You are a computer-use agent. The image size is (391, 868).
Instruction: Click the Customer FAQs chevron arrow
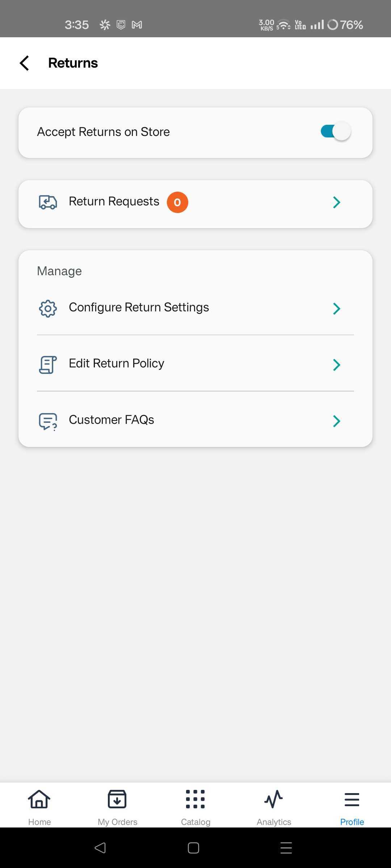pos(336,421)
